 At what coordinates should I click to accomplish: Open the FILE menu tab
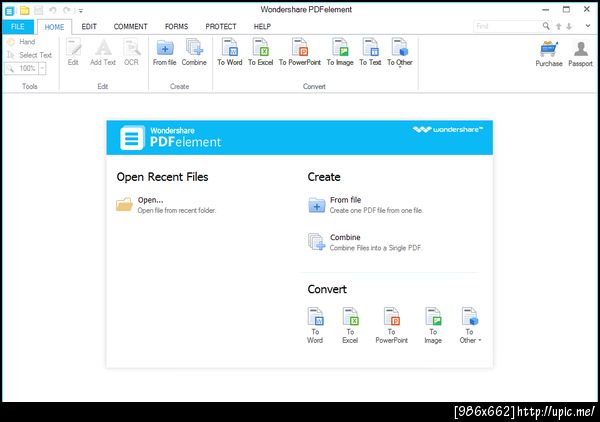coord(18,27)
